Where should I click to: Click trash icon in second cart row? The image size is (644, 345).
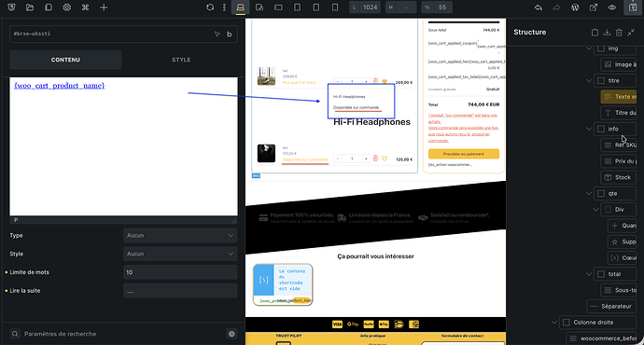coord(375,159)
